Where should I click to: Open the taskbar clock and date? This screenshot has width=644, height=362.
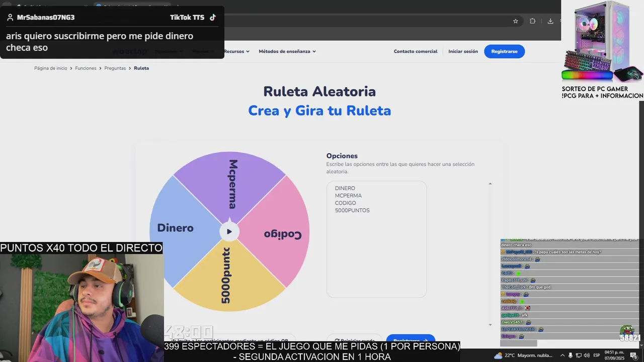click(x=614, y=355)
